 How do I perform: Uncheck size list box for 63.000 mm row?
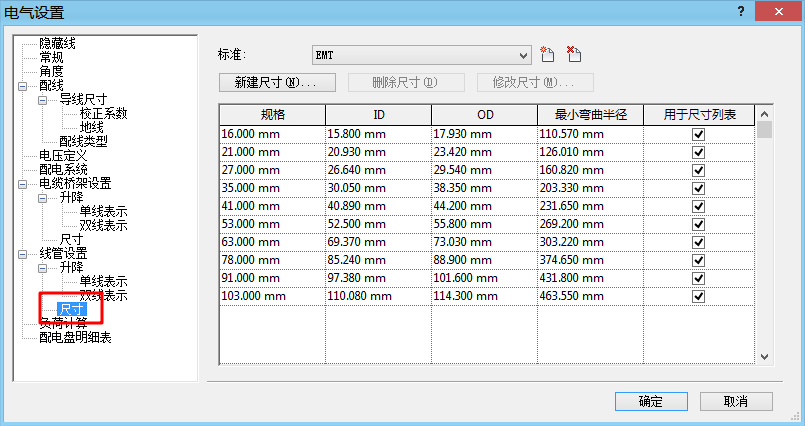pos(698,242)
